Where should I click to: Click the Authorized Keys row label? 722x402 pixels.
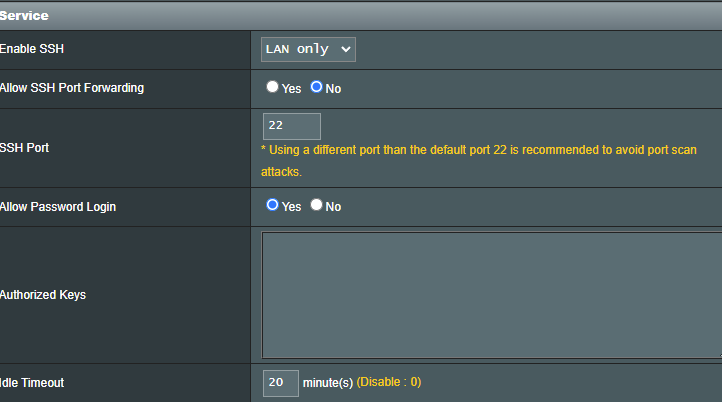pos(43,295)
